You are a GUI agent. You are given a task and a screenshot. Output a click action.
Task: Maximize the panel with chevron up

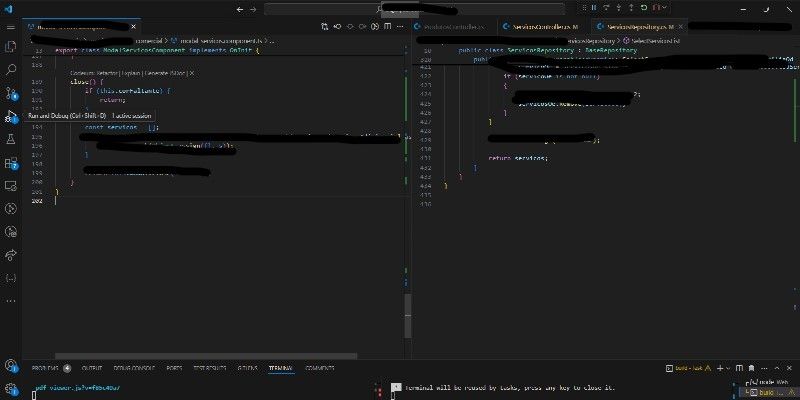point(777,368)
